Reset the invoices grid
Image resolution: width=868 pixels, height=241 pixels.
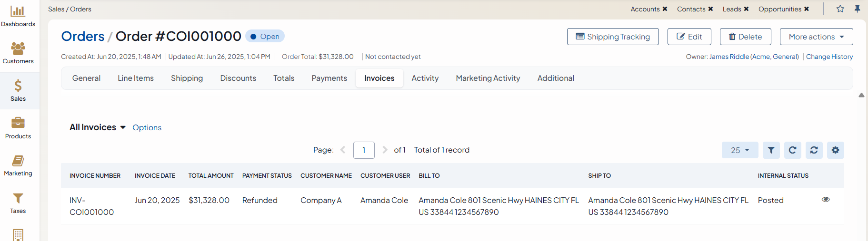(x=814, y=150)
